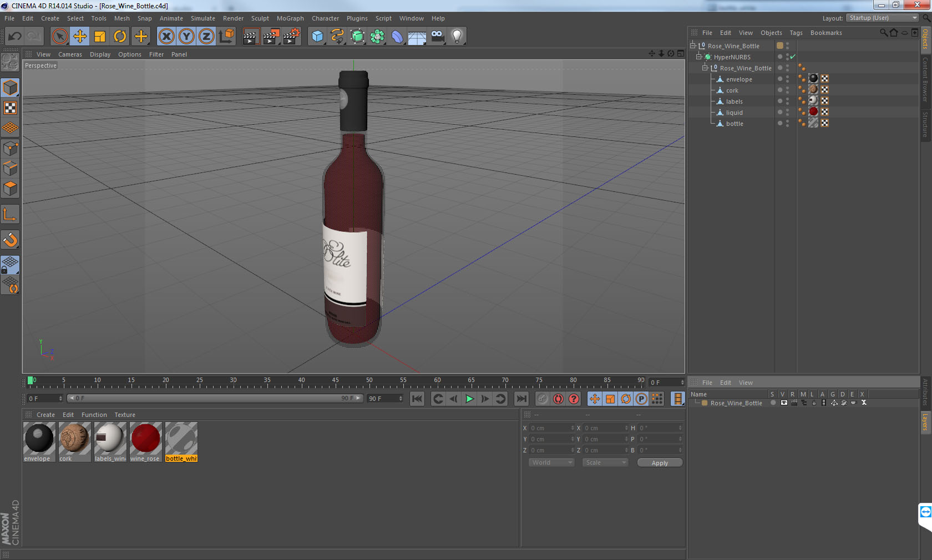Toggle X-axis lock

pyautogui.click(x=166, y=37)
